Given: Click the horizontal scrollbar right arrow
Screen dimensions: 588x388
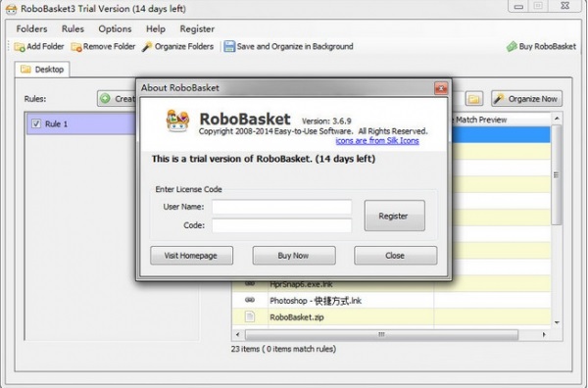Looking at the screenshot, I should tap(544, 334).
